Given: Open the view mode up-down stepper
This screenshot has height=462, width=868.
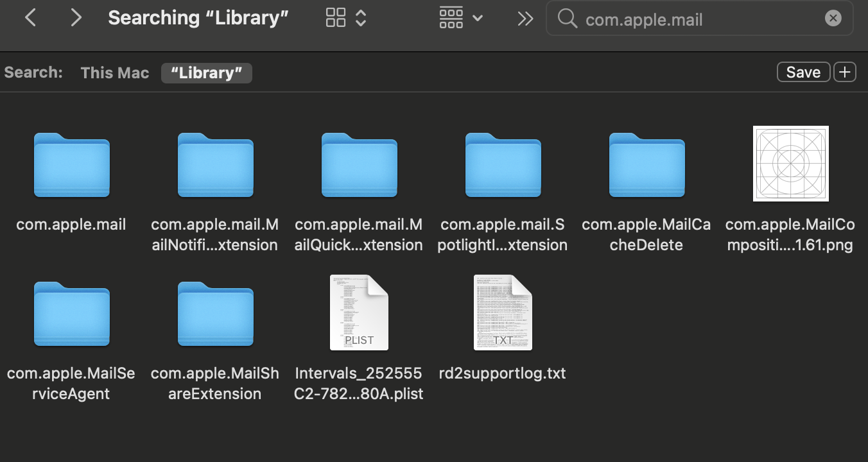Looking at the screenshot, I should (x=361, y=18).
